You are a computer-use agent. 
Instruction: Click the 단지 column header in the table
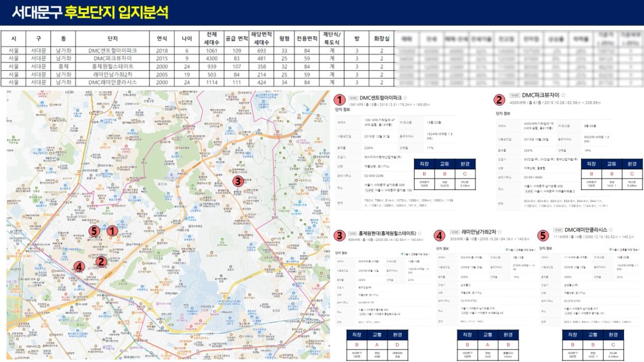pyautogui.click(x=112, y=39)
